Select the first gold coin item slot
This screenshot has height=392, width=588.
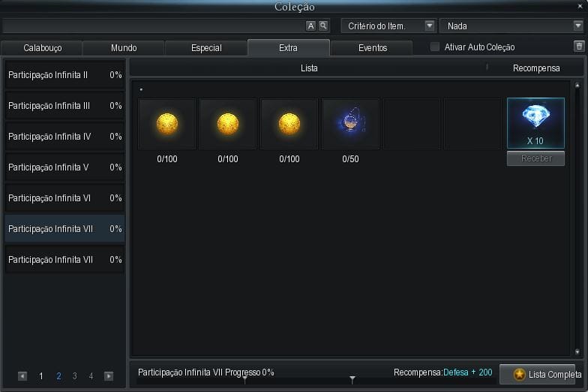tap(166, 124)
